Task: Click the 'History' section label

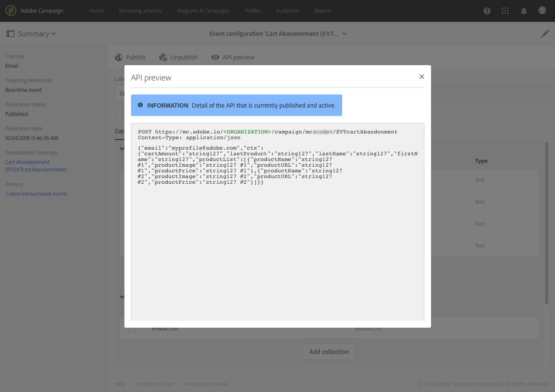Action: click(x=14, y=184)
